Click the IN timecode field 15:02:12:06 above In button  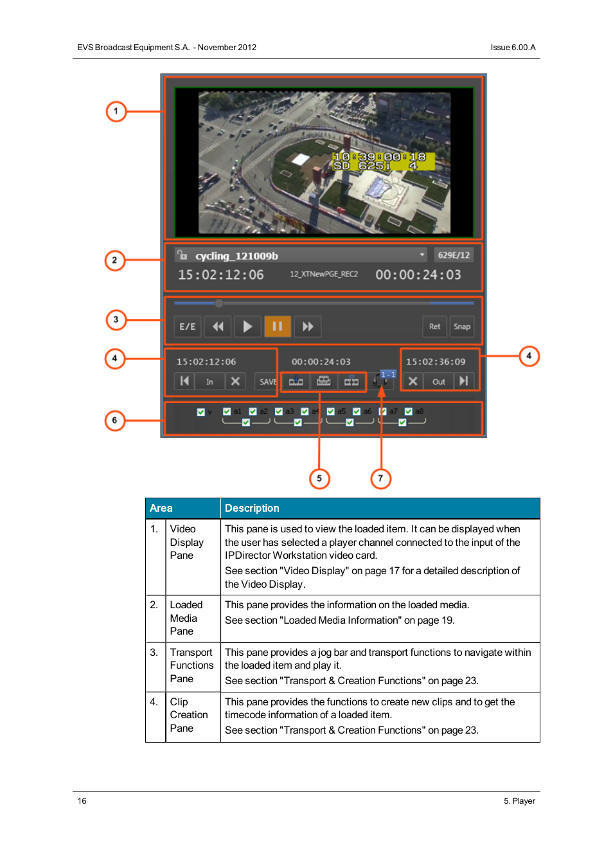point(206,362)
